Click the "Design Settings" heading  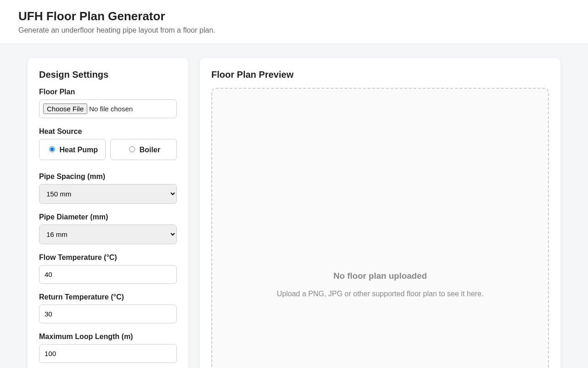click(x=73, y=75)
